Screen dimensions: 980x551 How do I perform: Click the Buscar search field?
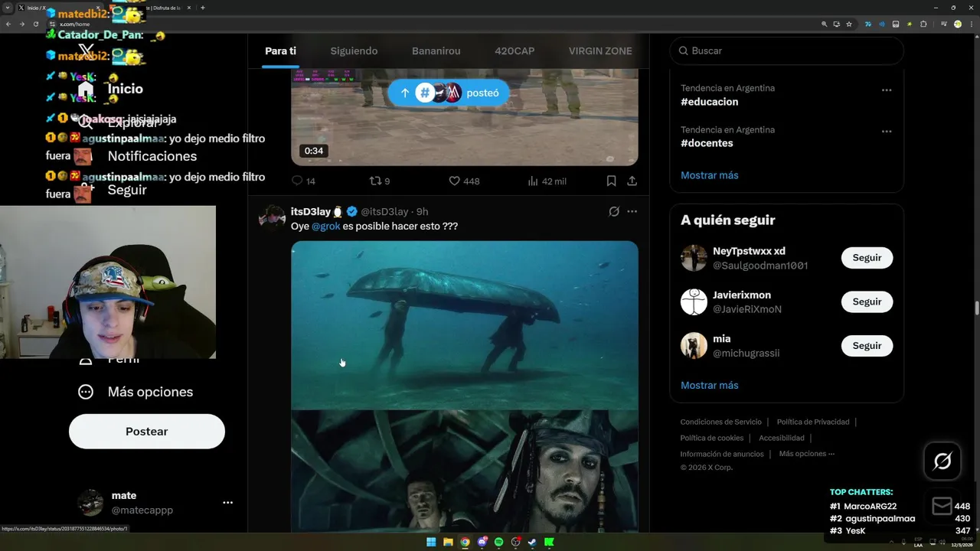point(787,51)
